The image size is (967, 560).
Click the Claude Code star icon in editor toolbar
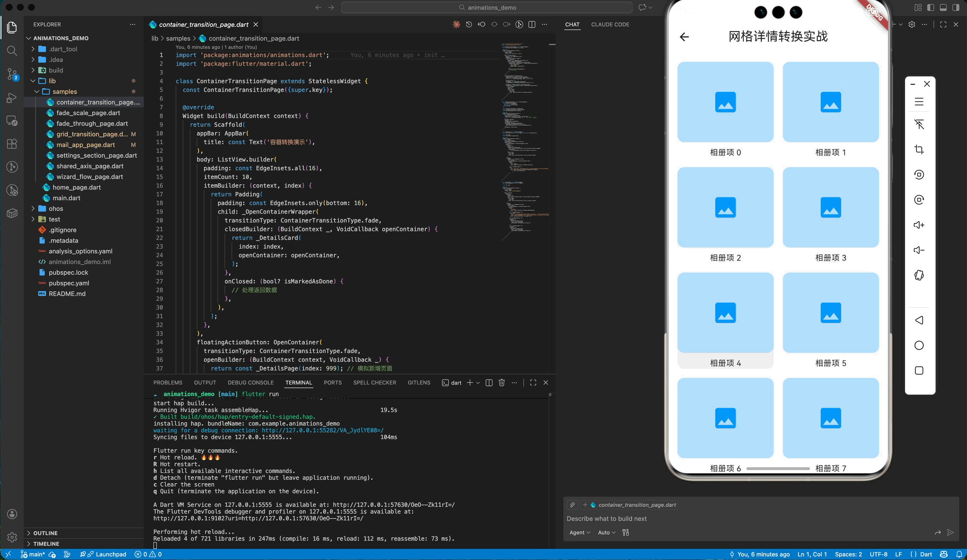coord(456,24)
